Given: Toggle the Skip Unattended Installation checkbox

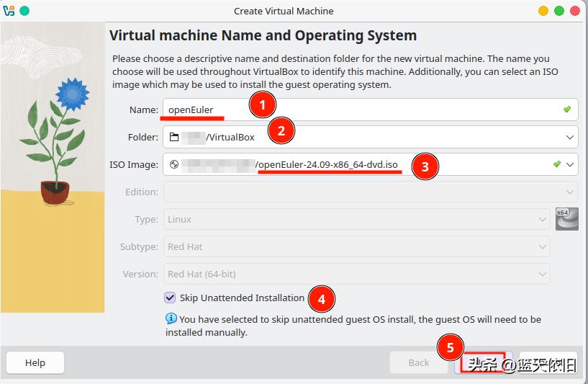Looking at the screenshot, I should click(x=170, y=298).
